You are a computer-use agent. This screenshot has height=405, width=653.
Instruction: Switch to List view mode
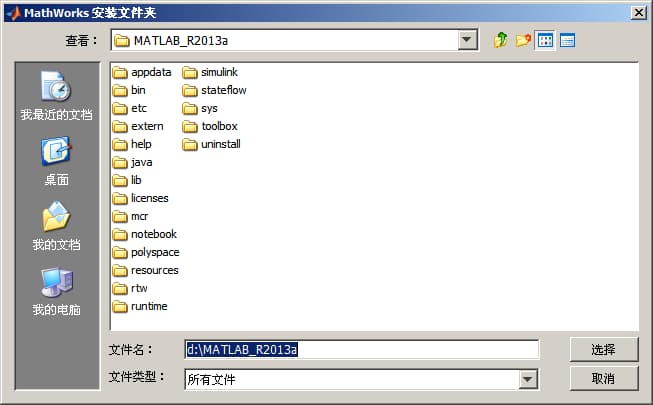point(545,40)
